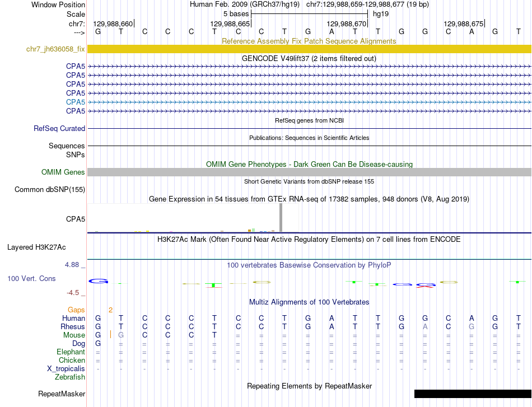This screenshot has height=407, width=532.
Task: Click the RefSeq genes from NCBI title
Action: click(x=309, y=120)
